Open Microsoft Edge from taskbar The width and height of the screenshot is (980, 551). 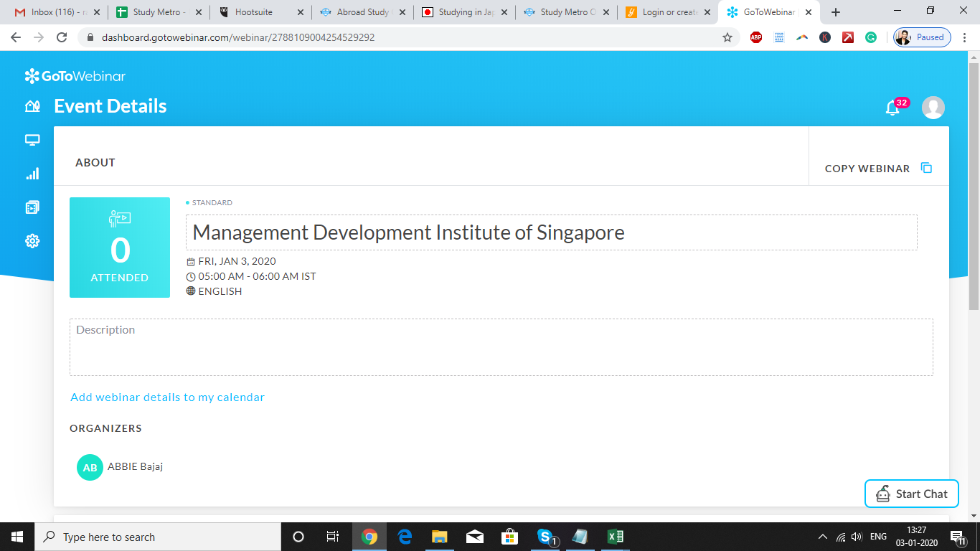405,537
